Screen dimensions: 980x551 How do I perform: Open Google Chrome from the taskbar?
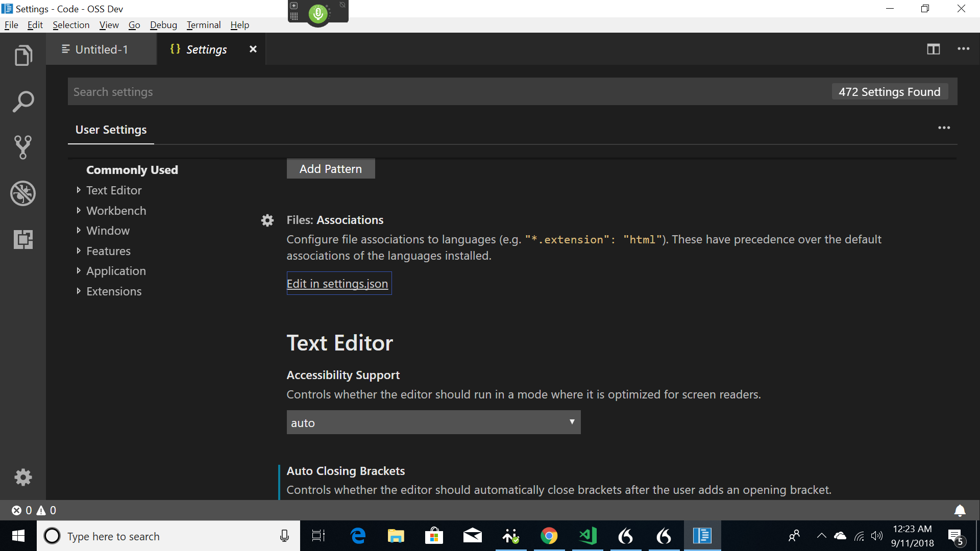point(549,536)
